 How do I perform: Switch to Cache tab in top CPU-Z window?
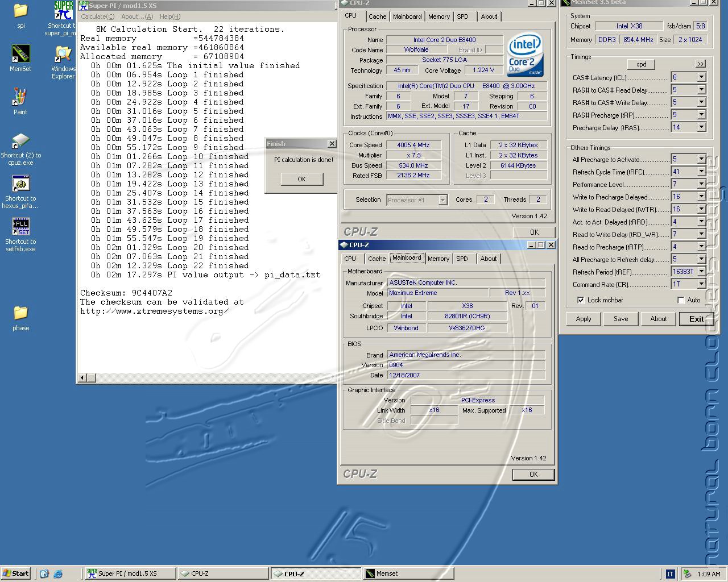(x=378, y=16)
